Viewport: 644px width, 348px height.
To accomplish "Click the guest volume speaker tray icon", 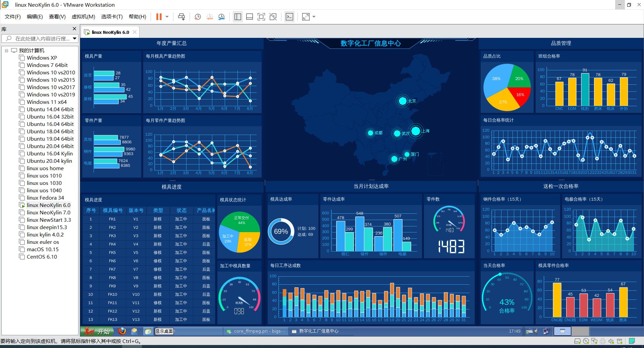I will pos(536,331).
